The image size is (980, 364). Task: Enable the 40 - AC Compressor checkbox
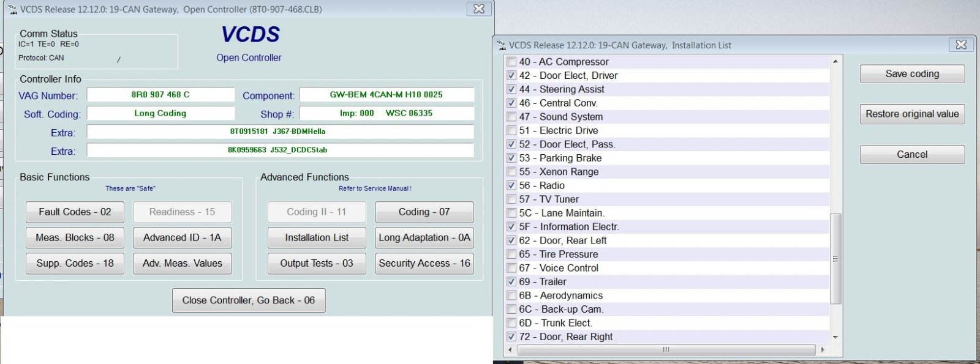511,62
